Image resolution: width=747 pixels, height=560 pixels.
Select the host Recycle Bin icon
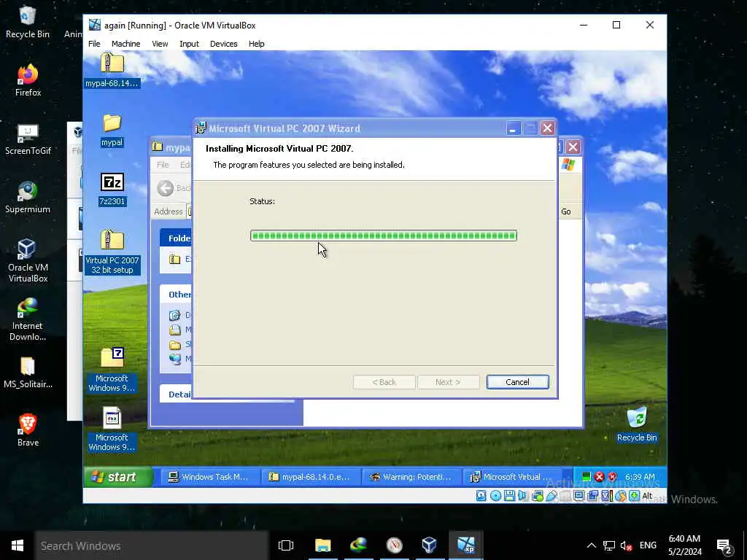click(x=28, y=22)
